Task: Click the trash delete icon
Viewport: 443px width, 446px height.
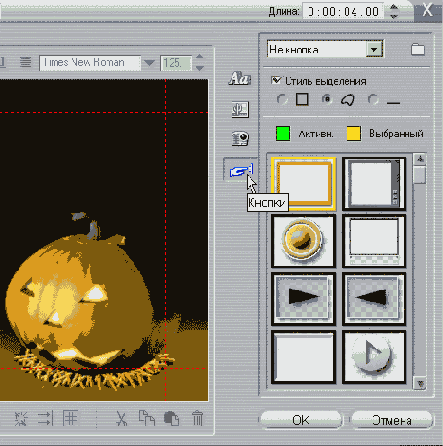Action: [197, 418]
